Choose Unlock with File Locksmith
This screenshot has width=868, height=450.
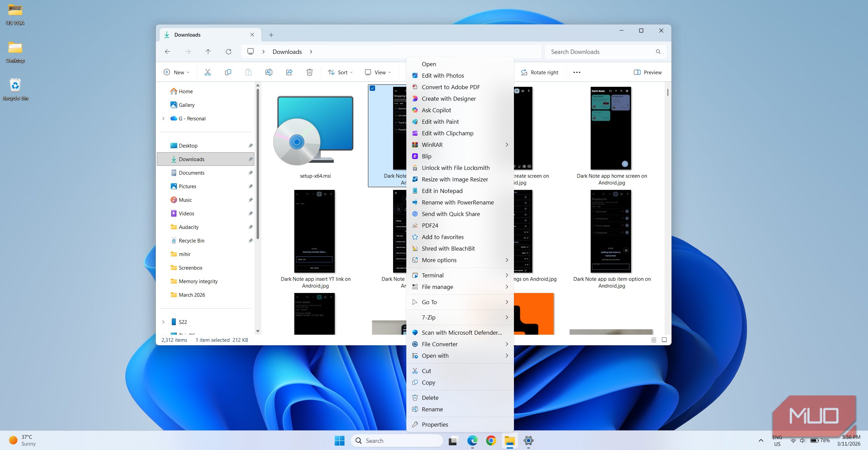click(460, 168)
